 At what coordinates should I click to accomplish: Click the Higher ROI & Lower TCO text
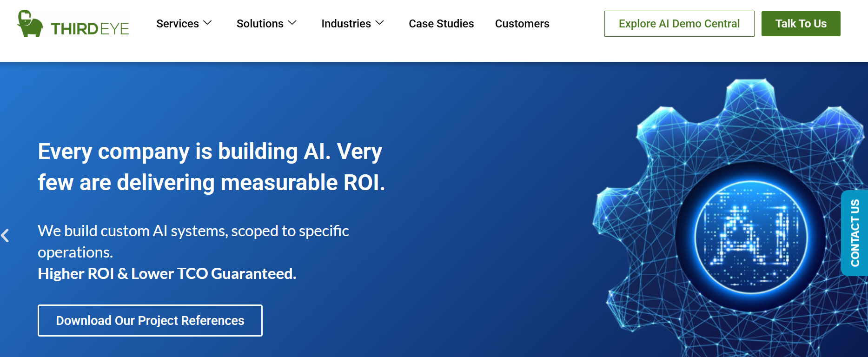[167, 273]
